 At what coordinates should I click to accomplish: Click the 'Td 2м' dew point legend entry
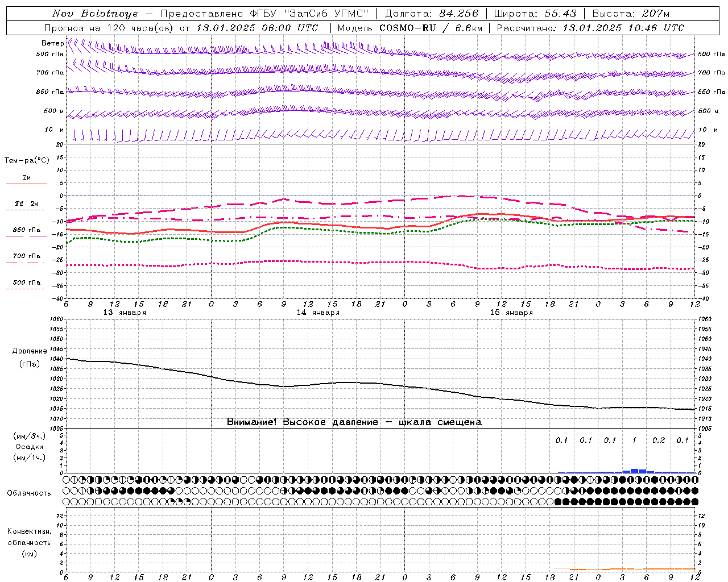click(26, 203)
